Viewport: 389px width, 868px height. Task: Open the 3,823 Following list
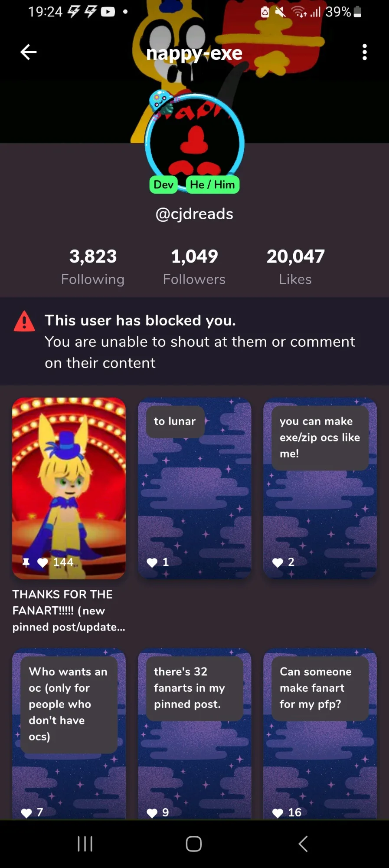pos(93,266)
